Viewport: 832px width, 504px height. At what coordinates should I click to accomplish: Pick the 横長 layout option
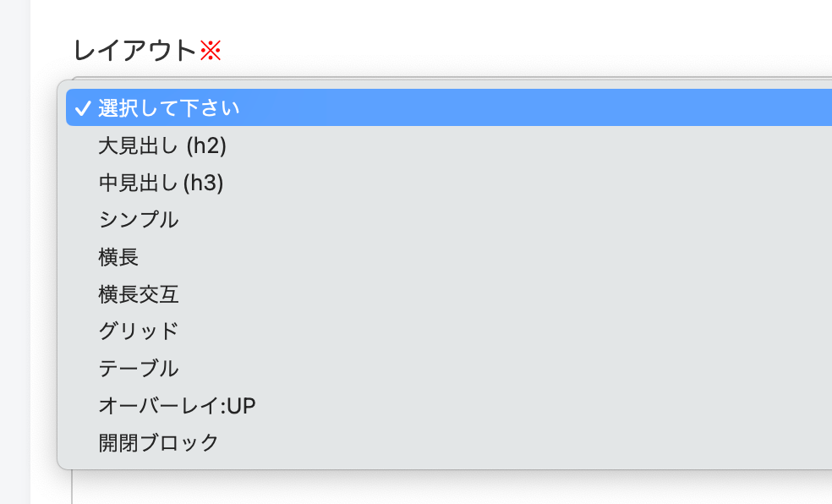click(x=118, y=257)
